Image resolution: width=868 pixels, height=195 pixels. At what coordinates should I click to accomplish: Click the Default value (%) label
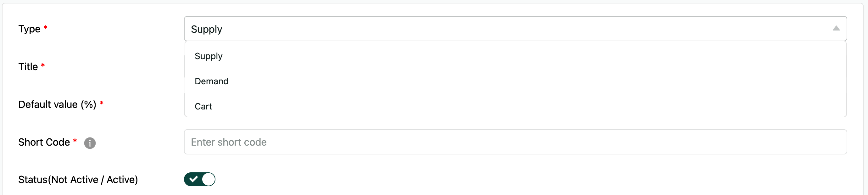57,104
